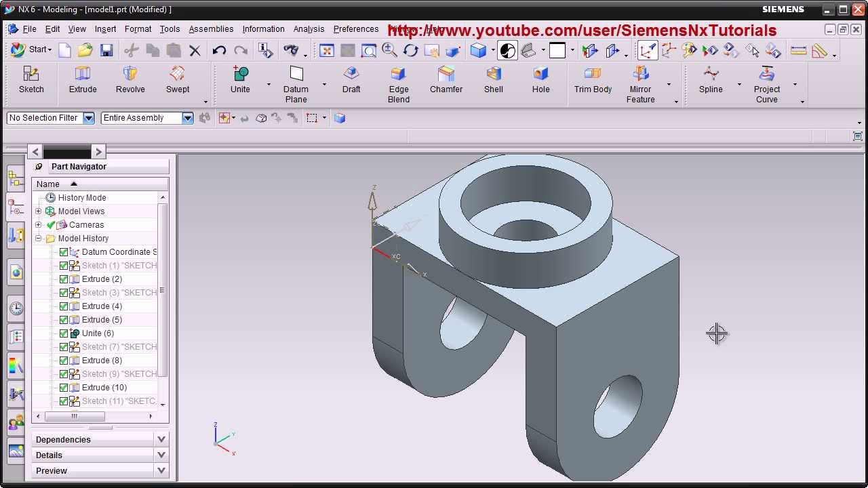The image size is (868, 488).
Task: Select the Extrude tool
Action: (x=82, y=79)
